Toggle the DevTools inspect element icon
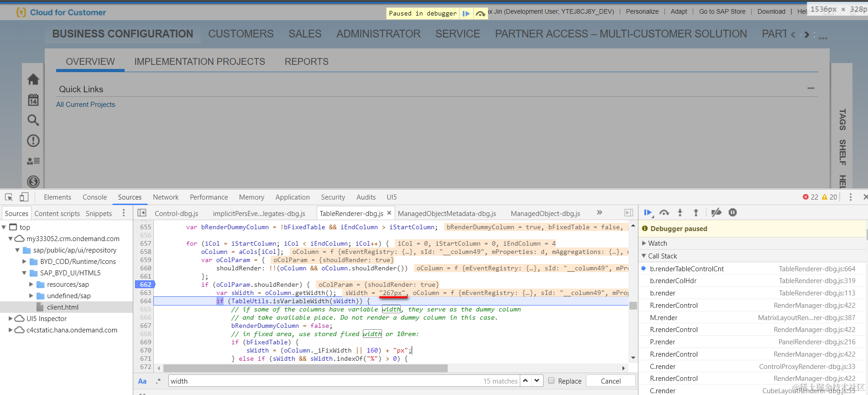The width and height of the screenshot is (868, 395). click(9, 197)
